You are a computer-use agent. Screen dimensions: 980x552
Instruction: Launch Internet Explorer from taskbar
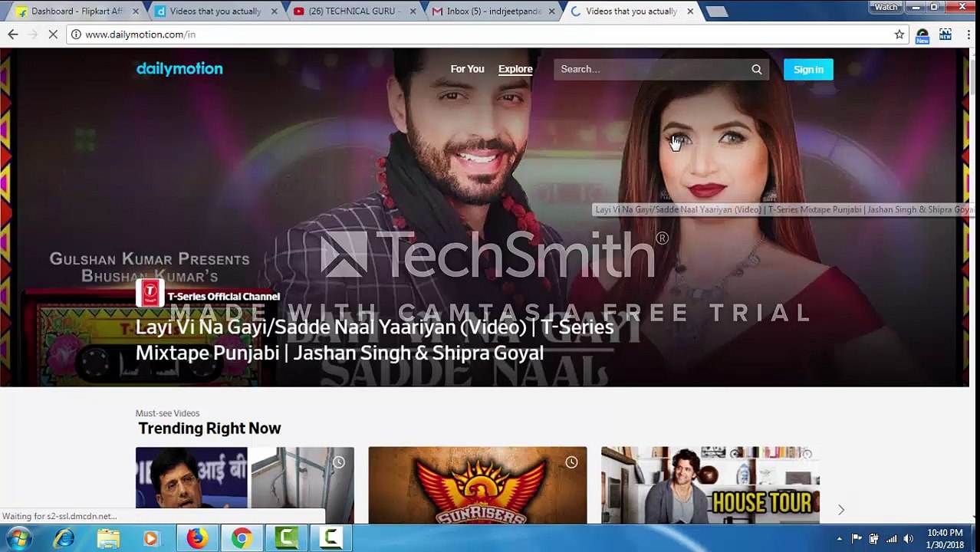64,539
